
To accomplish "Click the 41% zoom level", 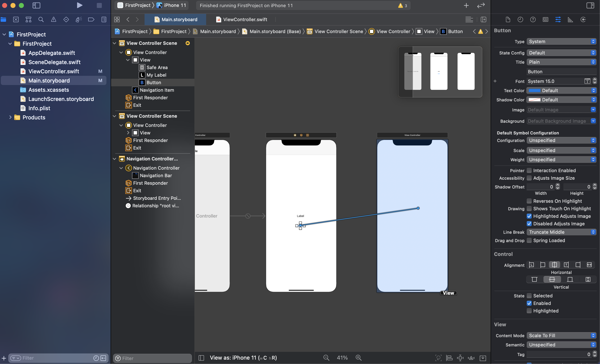I will point(342,358).
